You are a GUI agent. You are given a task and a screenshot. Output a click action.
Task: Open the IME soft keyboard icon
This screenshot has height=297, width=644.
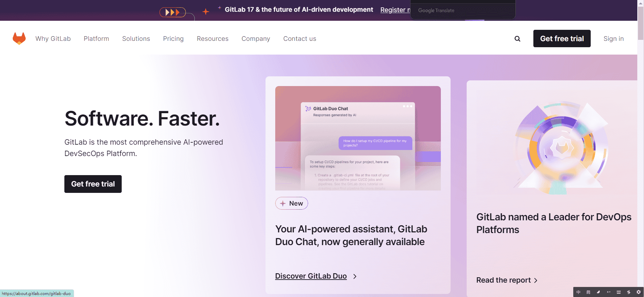coord(619,292)
